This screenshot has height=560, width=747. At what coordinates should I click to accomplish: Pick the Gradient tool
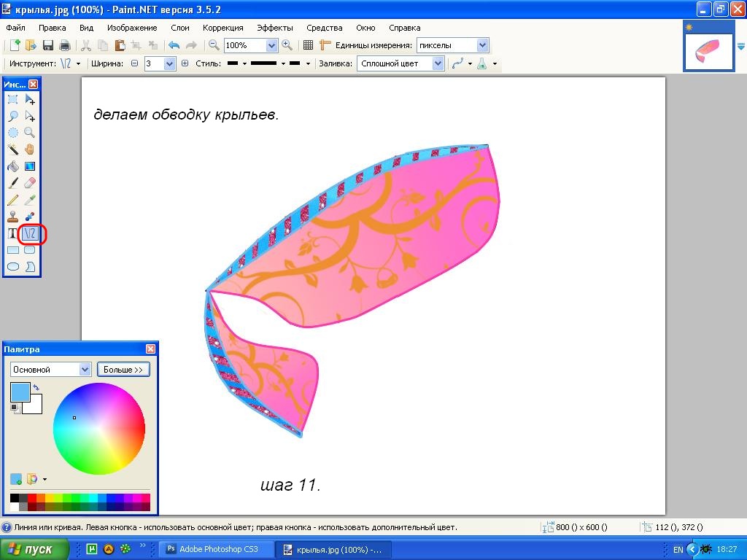pyautogui.click(x=30, y=166)
